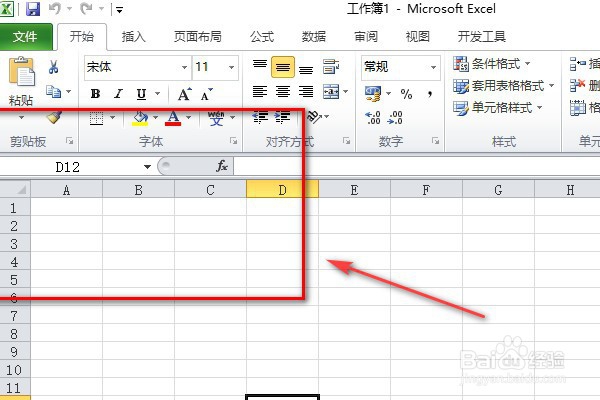
Task: Toggle Center text alignment
Action: pos(283,92)
